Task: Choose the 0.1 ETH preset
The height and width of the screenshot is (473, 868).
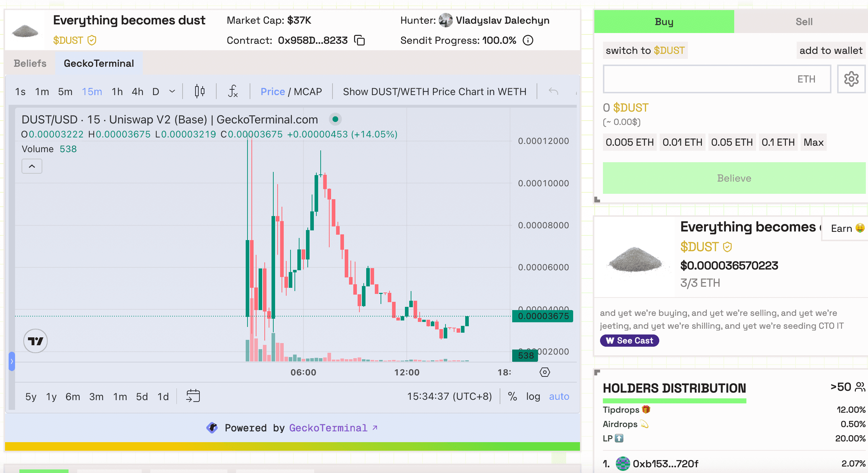Action: (778, 142)
